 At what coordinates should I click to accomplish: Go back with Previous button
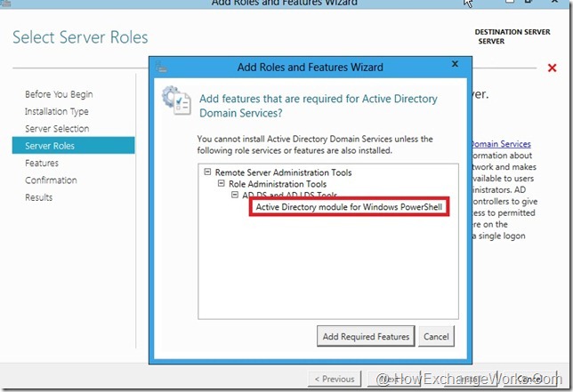coord(335,379)
